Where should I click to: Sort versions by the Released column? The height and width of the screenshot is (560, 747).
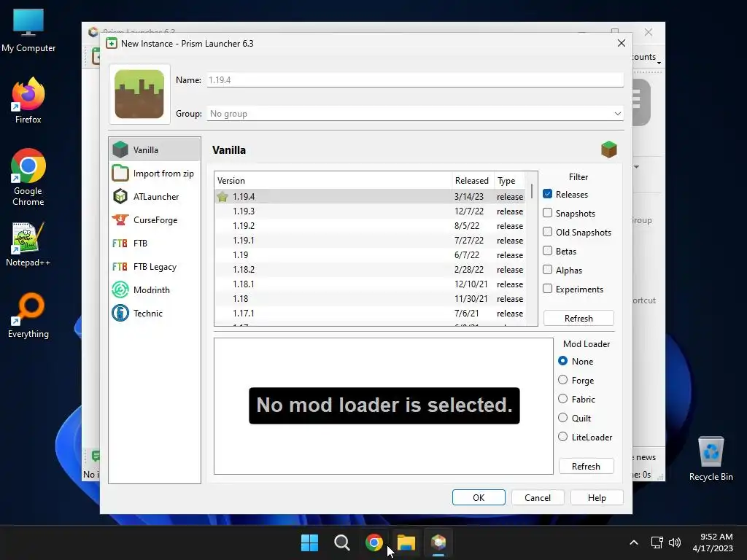point(472,181)
